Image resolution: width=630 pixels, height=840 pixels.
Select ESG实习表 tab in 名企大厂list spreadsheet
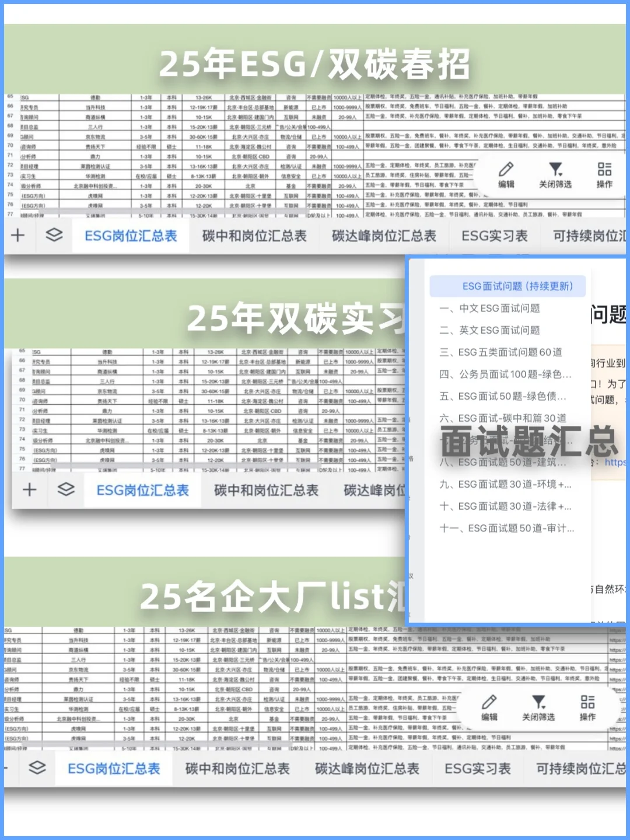(478, 769)
